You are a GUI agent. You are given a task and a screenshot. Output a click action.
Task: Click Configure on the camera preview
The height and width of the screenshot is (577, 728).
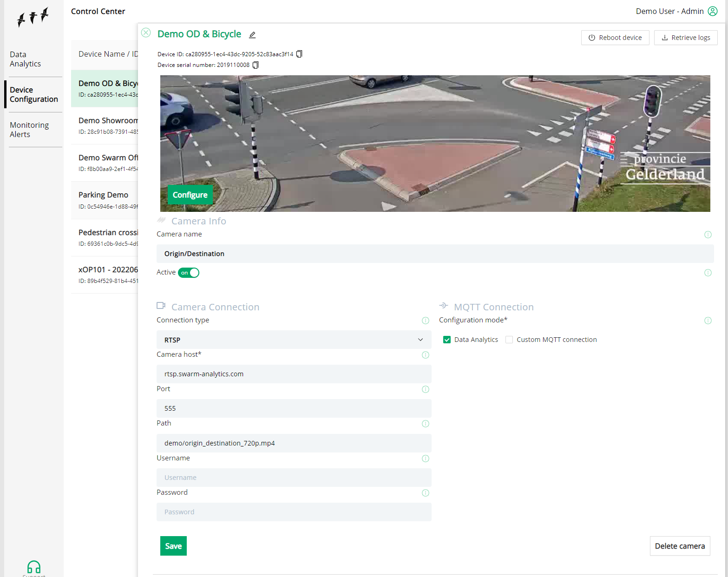click(x=190, y=195)
